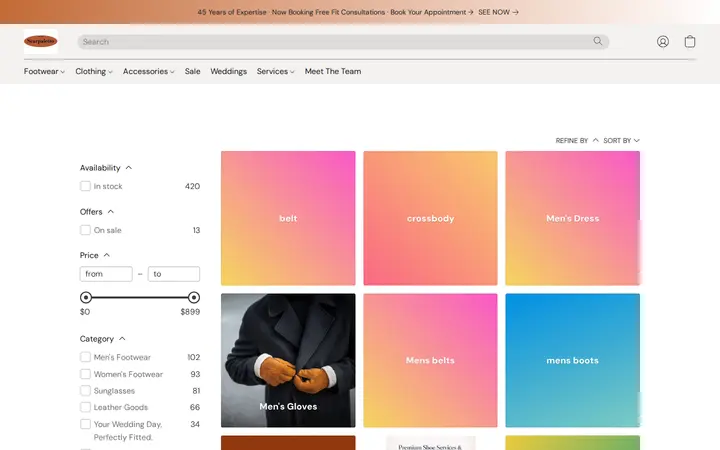
Task: Collapse the Offers filter section
Action: click(x=97, y=212)
